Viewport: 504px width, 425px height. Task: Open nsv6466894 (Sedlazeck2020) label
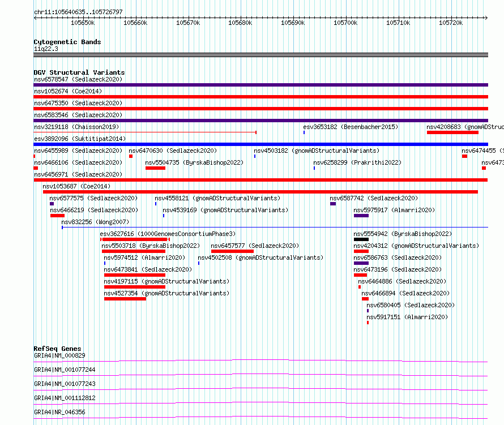[405, 293]
